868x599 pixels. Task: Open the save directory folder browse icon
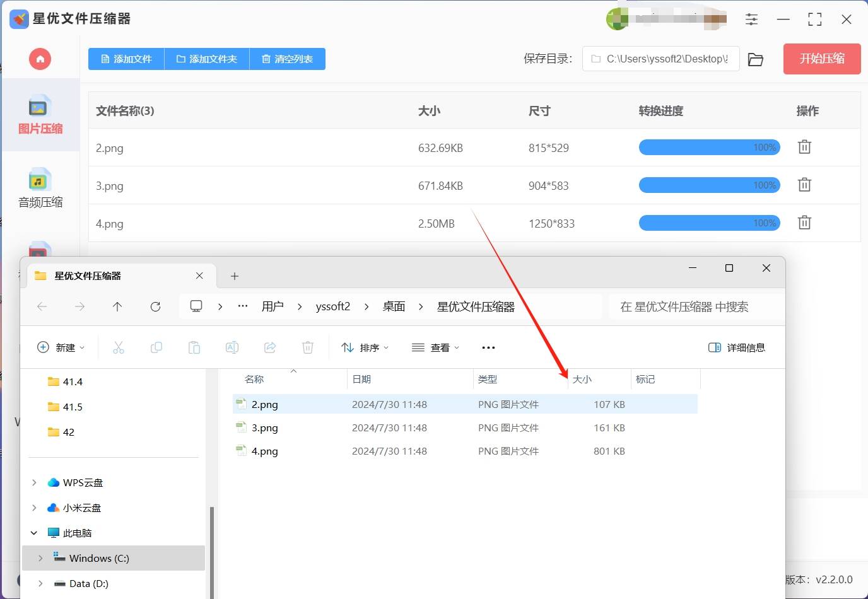click(755, 59)
